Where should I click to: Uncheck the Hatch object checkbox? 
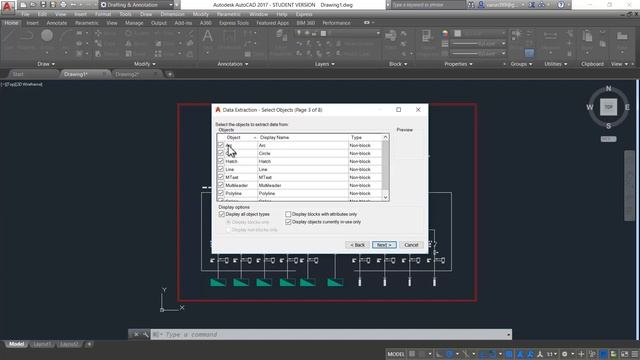click(x=221, y=161)
